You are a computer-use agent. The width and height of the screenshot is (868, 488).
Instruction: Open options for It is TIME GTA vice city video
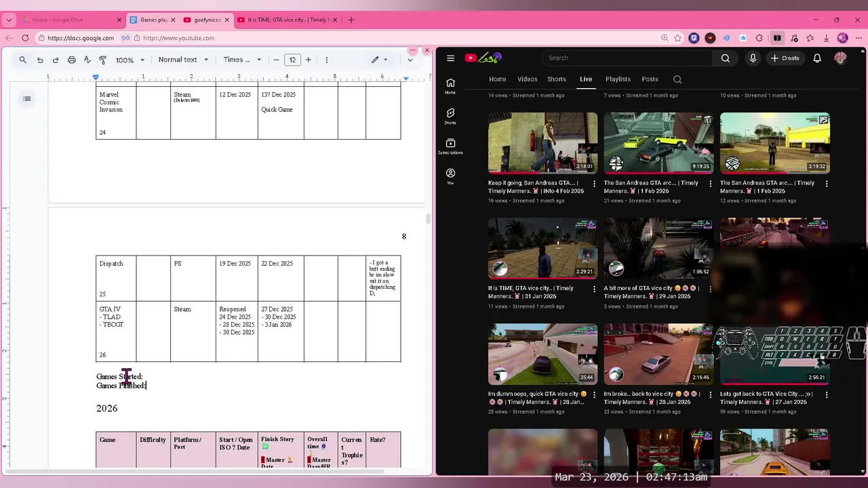point(595,289)
